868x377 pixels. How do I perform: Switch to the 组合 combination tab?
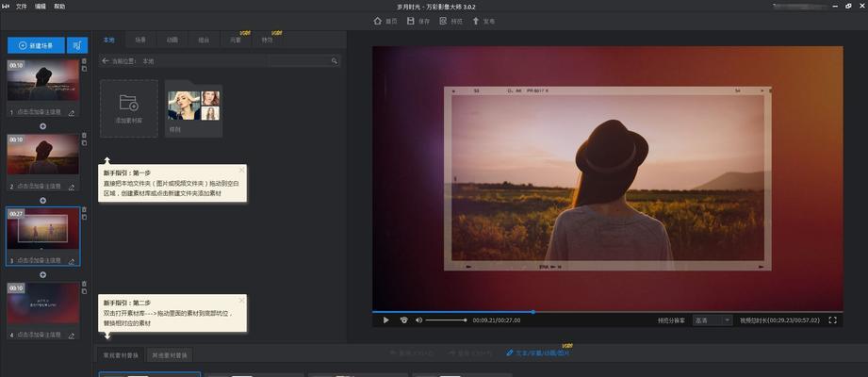point(204,40)
